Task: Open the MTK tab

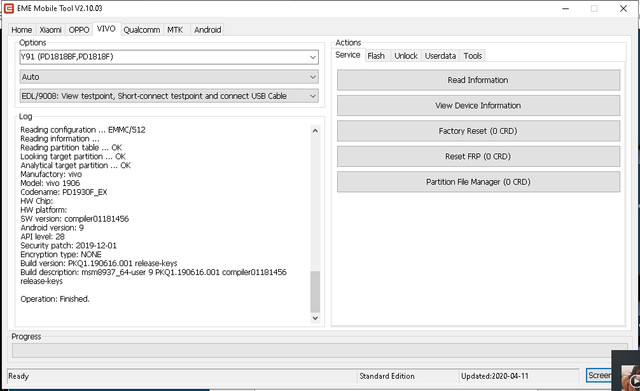Action: coord(175,30)
